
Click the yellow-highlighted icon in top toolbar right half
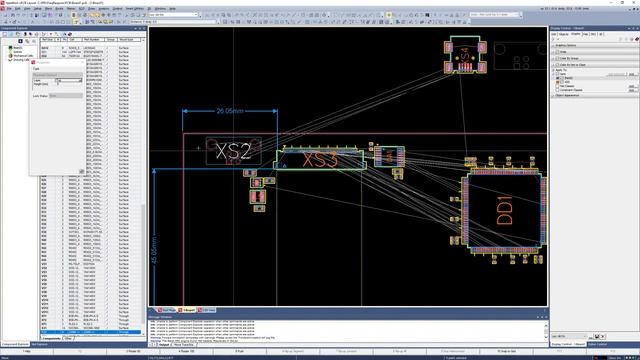point(389,15)
